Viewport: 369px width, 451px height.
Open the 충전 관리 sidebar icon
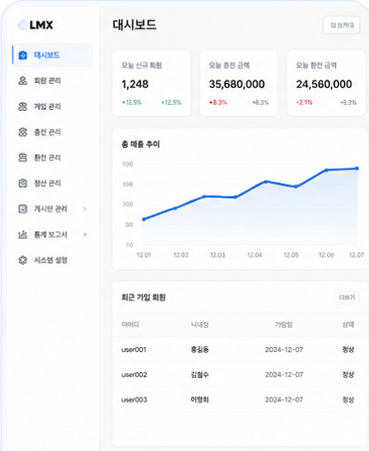23,132
